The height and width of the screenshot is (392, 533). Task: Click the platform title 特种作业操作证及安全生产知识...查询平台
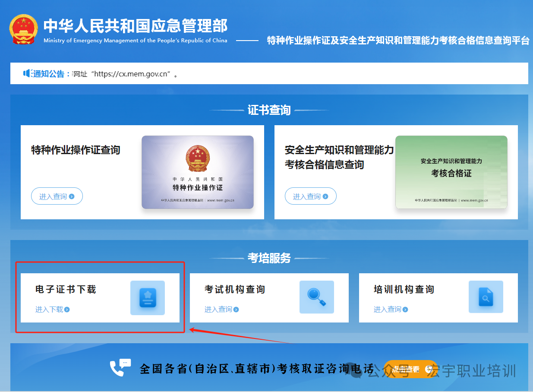coord(398,41)
